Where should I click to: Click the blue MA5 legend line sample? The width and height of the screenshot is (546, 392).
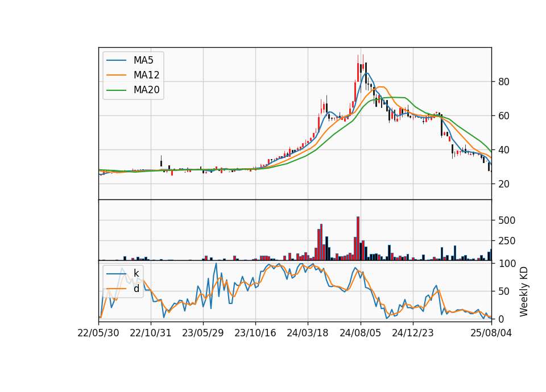(116, 61)
